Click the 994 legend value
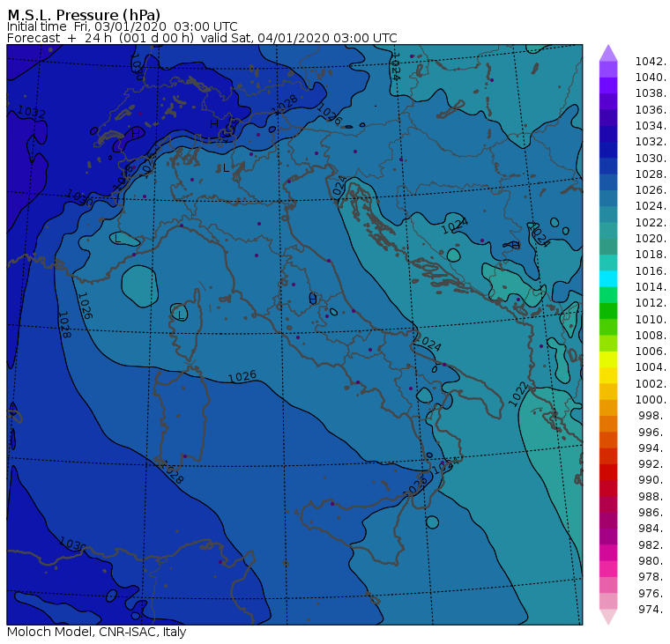The width and height of the screenshot is (670, 644). coord(652,448)
